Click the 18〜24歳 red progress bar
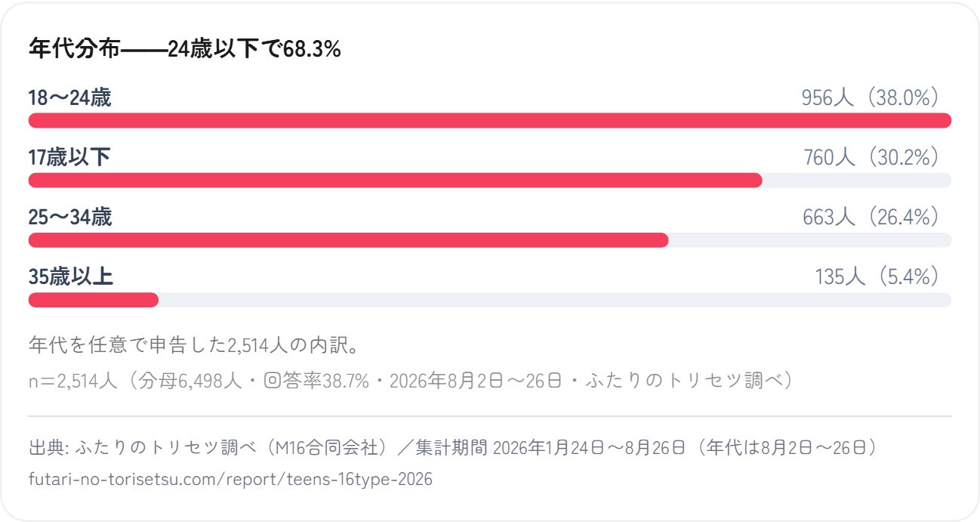 click(490, 121)
